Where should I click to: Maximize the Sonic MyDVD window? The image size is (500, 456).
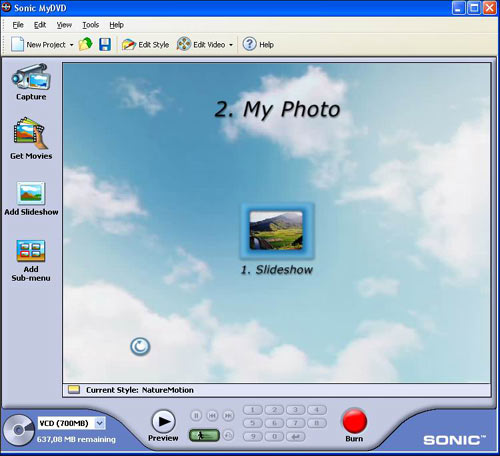point(474,8)
